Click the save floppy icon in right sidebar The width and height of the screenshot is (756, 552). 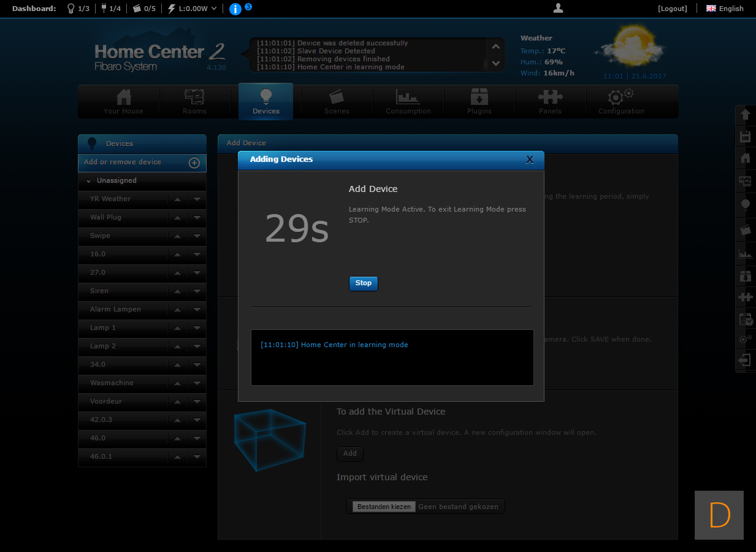746,136
